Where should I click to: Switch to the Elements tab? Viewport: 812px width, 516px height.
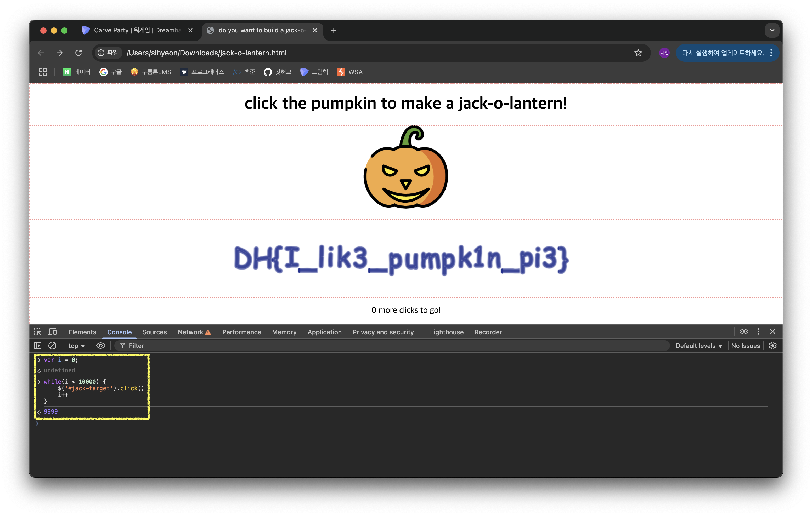[82, 332]
